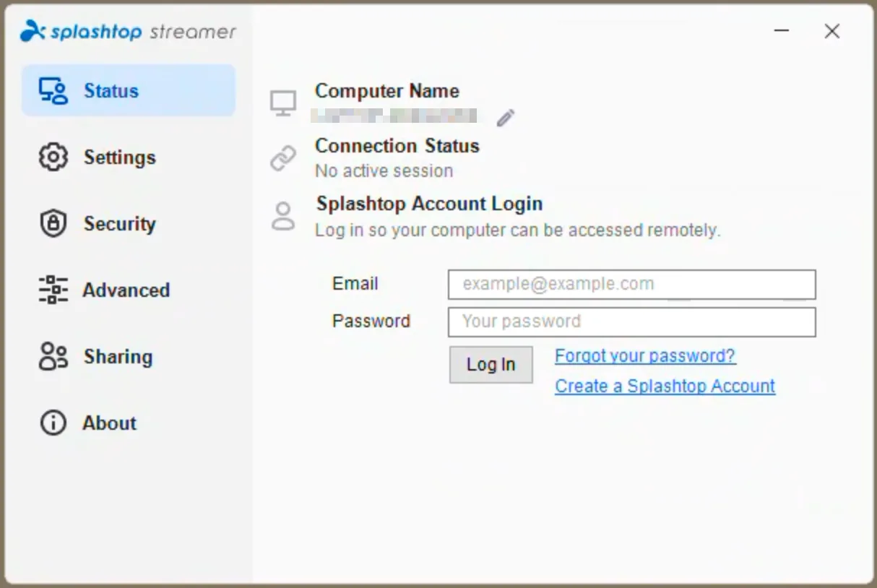This screenshot has width=877, height=588.
Task: Select the 'No active session' text
Action: coord(384,171)
